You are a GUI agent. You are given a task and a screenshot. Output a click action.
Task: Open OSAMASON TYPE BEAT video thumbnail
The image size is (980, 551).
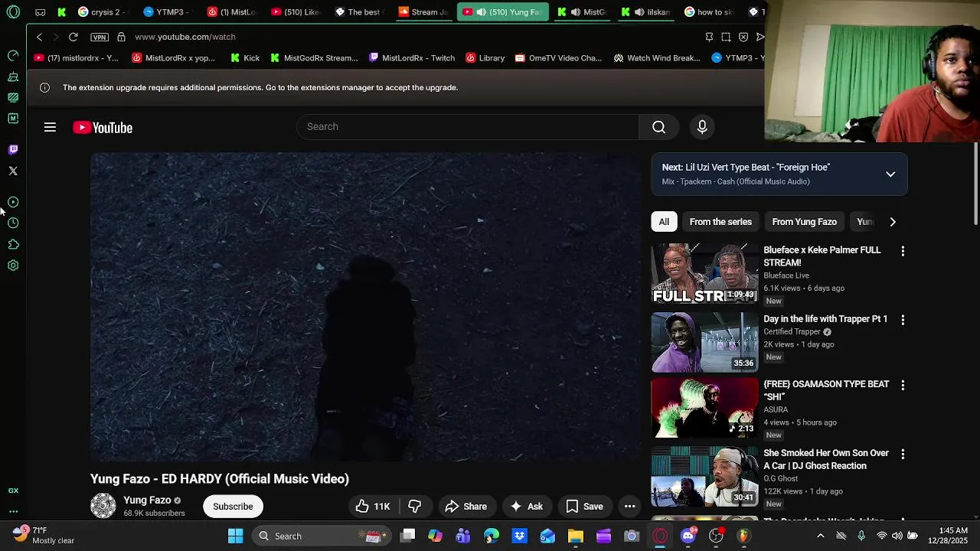pyautogui.click(x=704, y=407)
